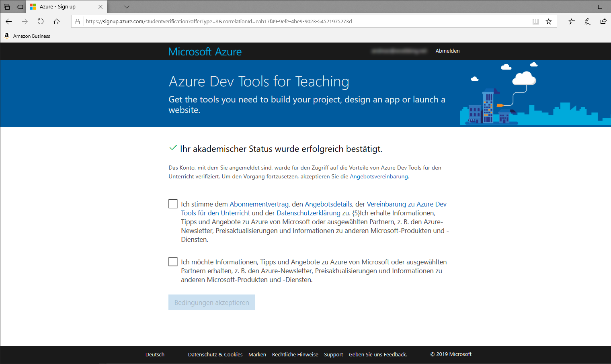Click the share page icon
Image resolution: width=611 pixels, height=364 pixels.
[603, 22]
